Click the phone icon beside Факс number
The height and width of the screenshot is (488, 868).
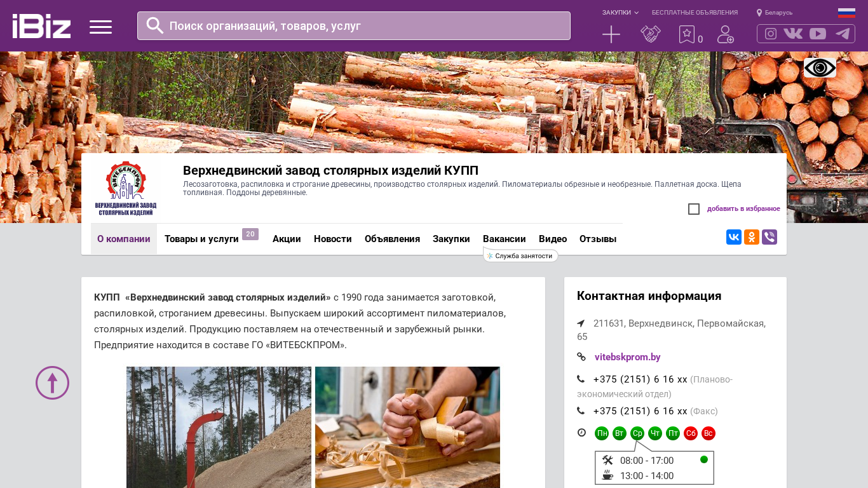pyautogui.click(x=581, y=411)
